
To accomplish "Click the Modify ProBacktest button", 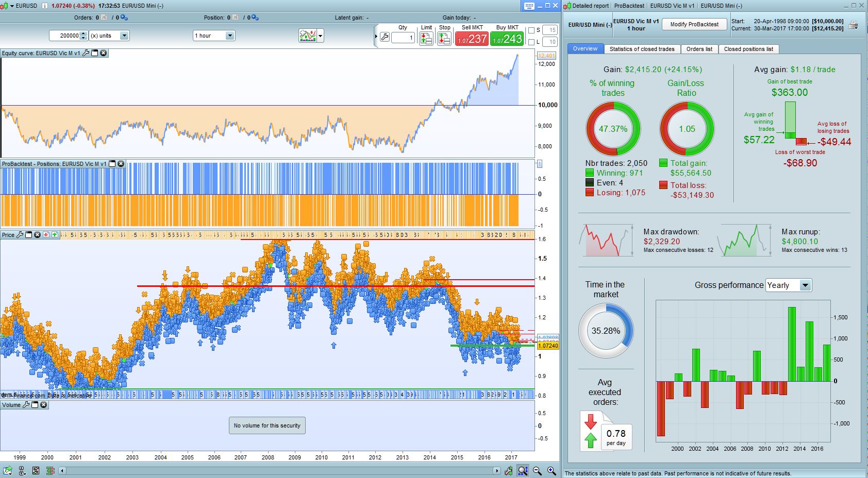I will [694, 24].
